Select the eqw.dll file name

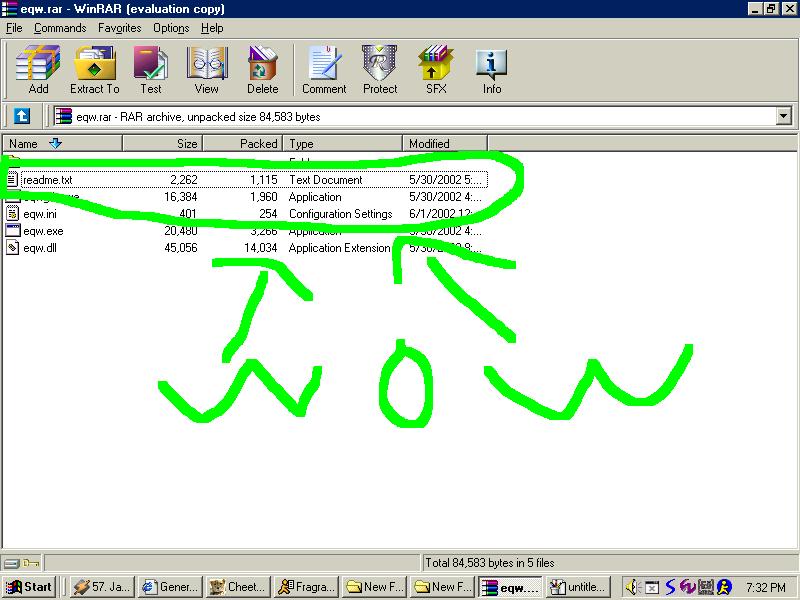click(40, 248)
